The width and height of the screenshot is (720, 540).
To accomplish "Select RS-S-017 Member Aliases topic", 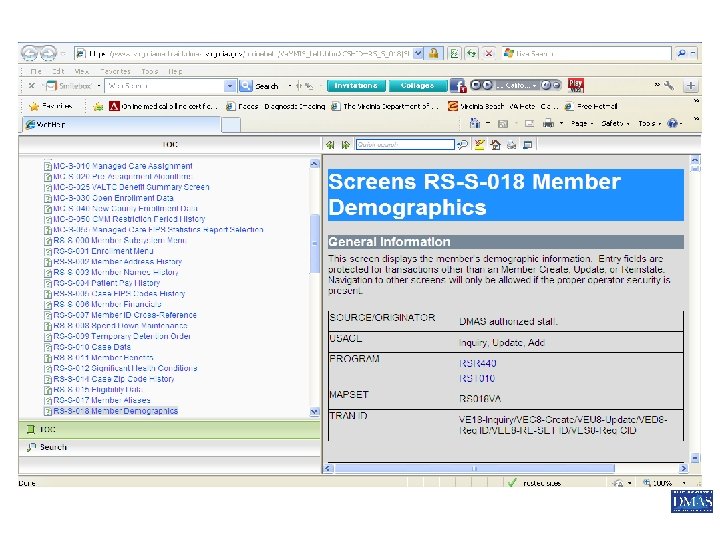I will pos(101,400).
